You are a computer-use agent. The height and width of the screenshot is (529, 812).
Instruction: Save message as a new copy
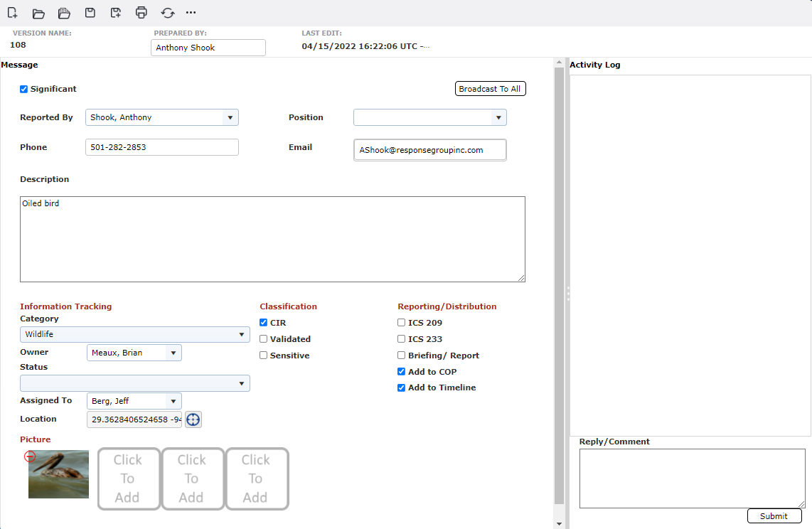tap(115, 13)
